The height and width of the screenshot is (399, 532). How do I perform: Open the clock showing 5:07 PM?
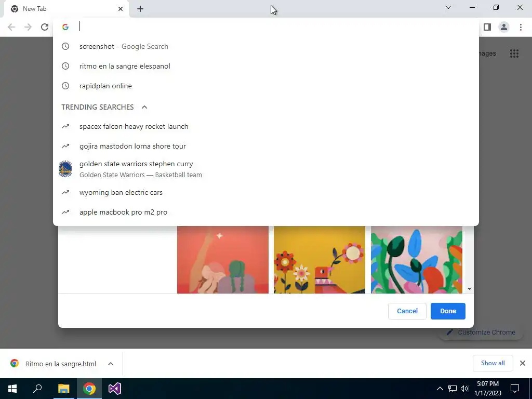[488, 389]
